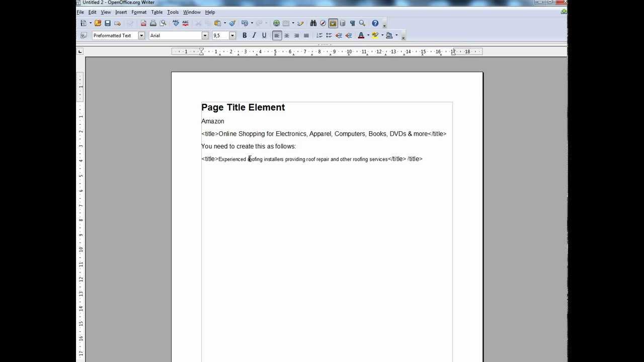The height and width of the screenshot is (362, 644).
Task: Expand the Arial font name dropdown
Action: coord(205,35)
